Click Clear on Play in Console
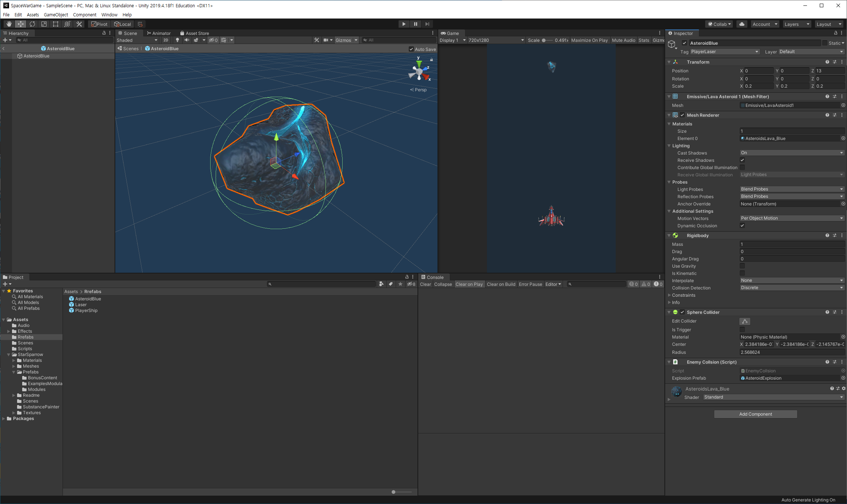847x504 pixels. pyautogui.click(x=469, y=284)
